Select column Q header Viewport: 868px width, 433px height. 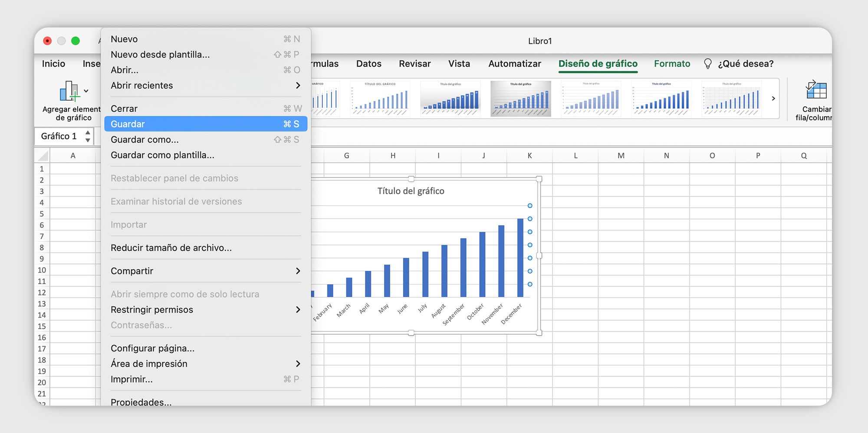[x=804, y=155]
